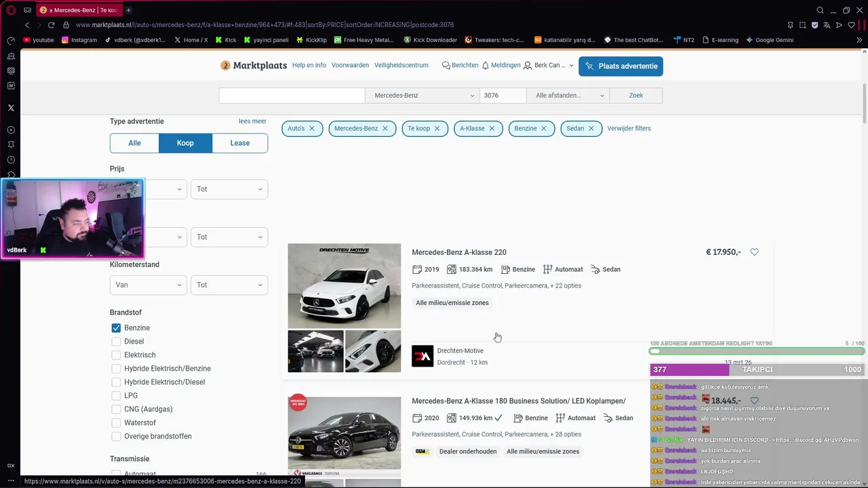Viewport: 868px width, 488px height.
Task: Click Plaats advertentie button
Action: (x=620, y=66)
